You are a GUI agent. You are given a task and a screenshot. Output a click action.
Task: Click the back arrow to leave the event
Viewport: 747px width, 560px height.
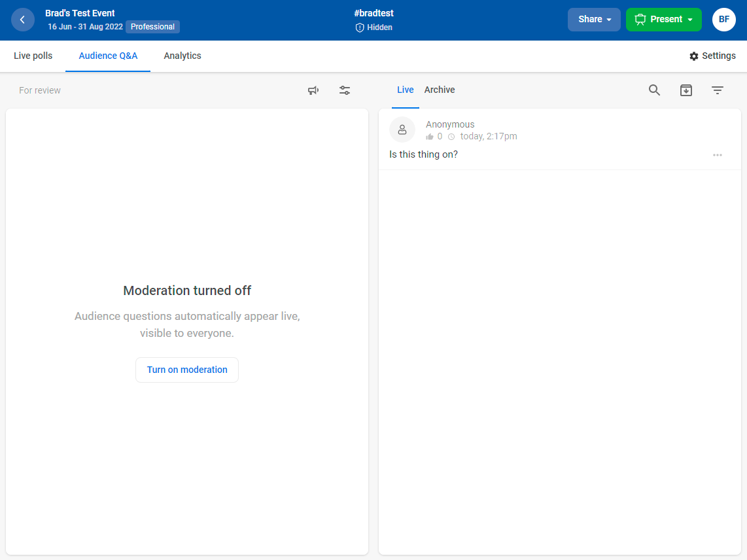click(x=23, y=20)
